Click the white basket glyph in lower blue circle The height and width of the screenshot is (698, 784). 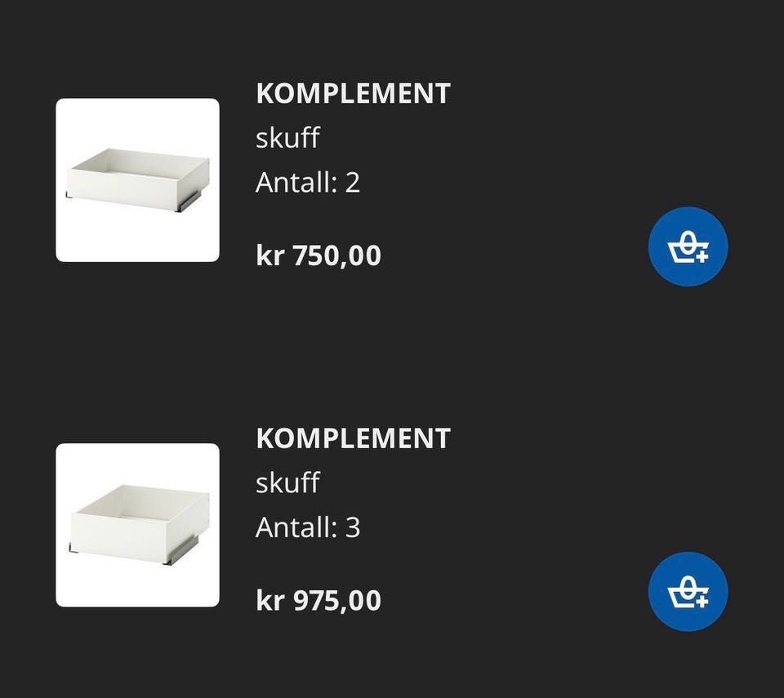[688, 592]
